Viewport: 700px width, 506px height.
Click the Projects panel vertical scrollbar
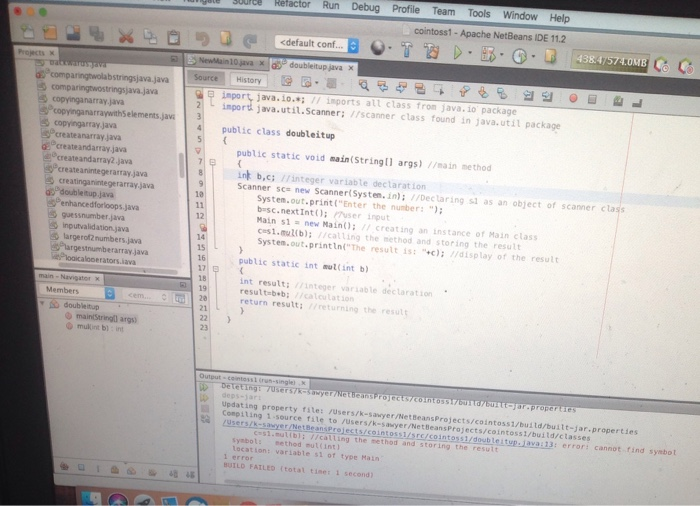181,165
